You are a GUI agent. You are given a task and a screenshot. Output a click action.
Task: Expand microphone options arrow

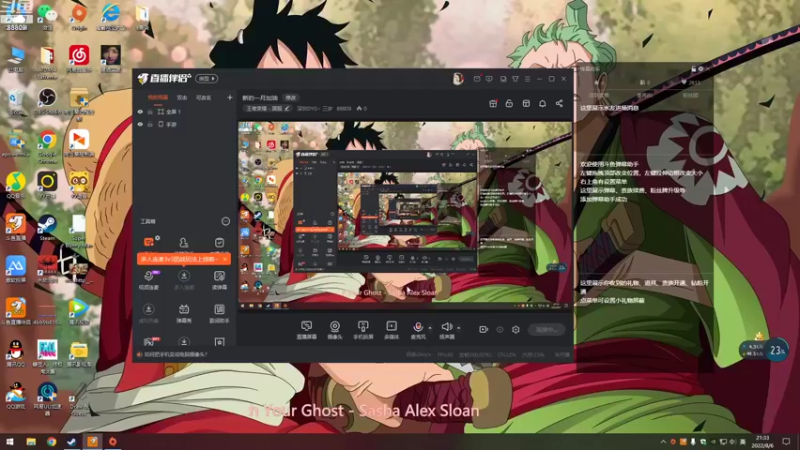pyautogui.click(x=430, y=328)
